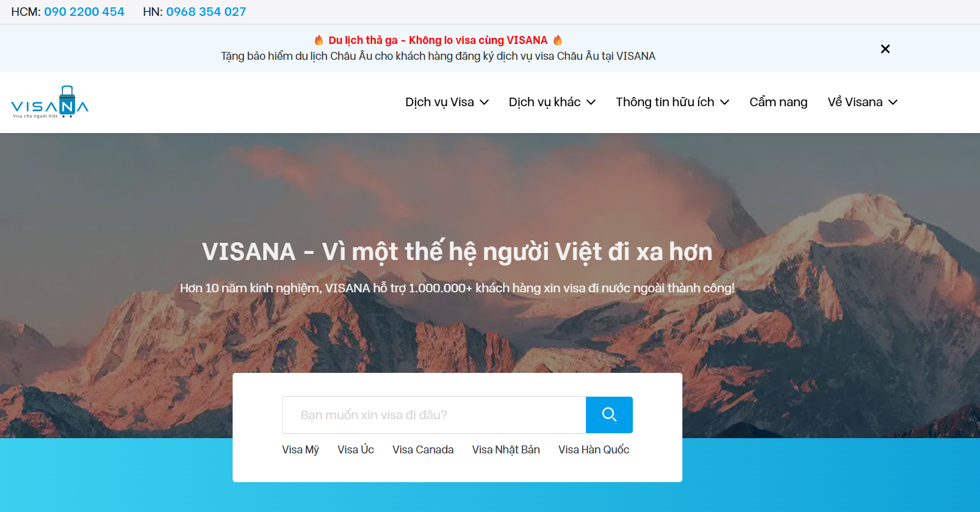Image resolution: width=980 pixels, height=512 pixels.
Task: Expand the chevron beside Thông tin hữu ích
Action: 725,103
